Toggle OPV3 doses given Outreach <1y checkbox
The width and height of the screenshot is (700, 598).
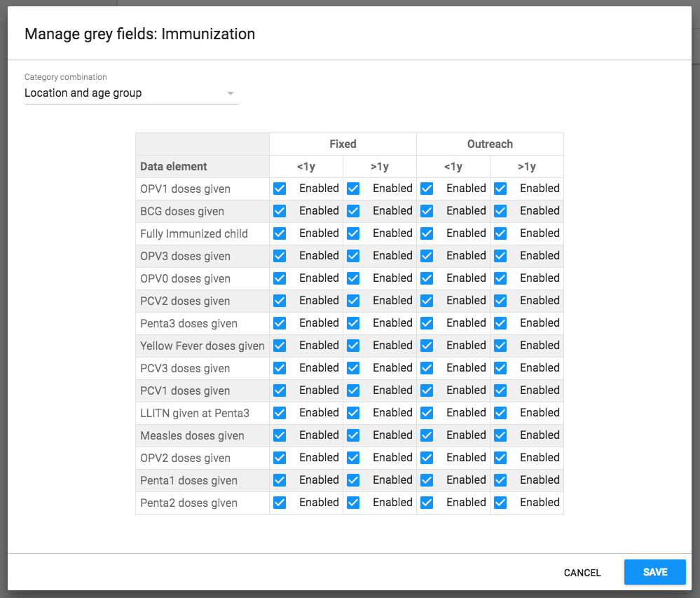pyautogui.click(x=427, y=256)
